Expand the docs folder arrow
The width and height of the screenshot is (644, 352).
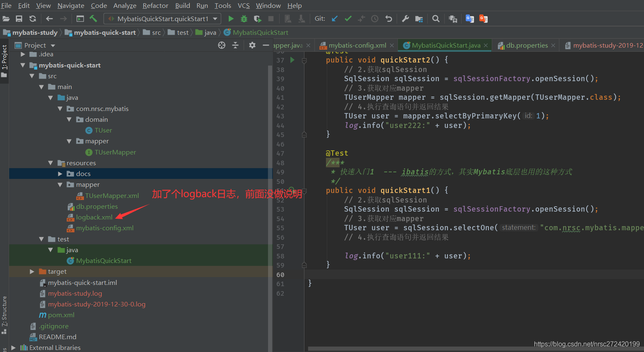click(60, 174)
